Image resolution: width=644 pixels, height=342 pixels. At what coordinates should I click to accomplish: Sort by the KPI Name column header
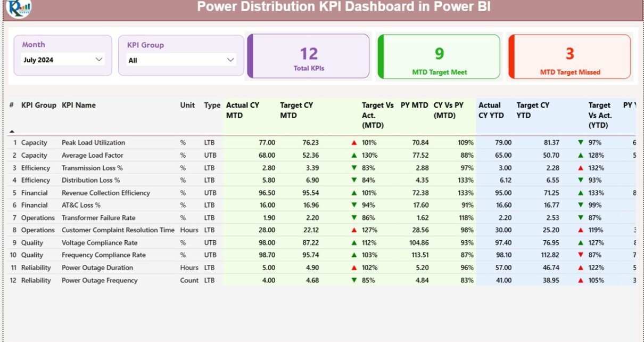pyautogui.click(x=79, y=105)
